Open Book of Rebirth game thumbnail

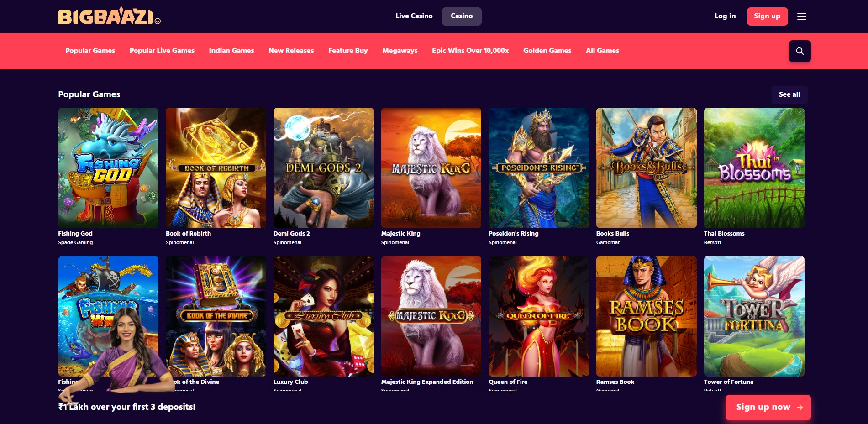(216, 168)
